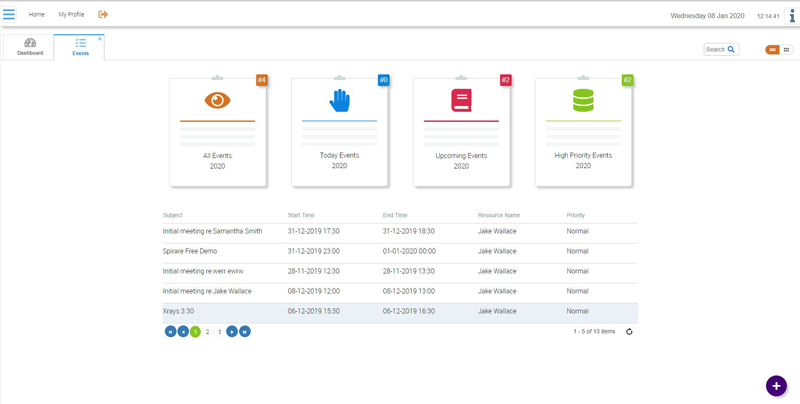Add a new event with plus button
The height and width of the screenshot is (404, 800).
tap(776, 386)
